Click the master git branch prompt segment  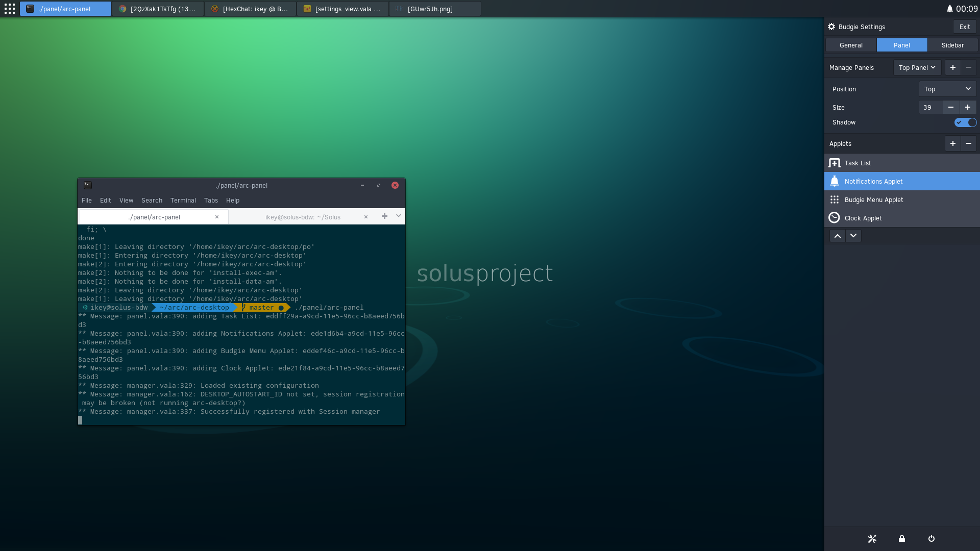click(262, 308)
